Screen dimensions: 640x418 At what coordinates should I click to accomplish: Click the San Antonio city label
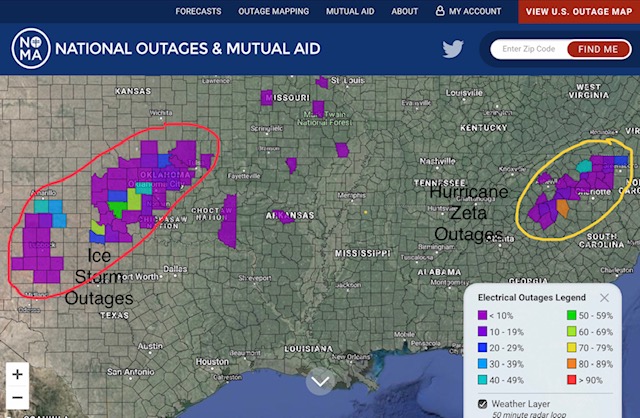(131, 372)
